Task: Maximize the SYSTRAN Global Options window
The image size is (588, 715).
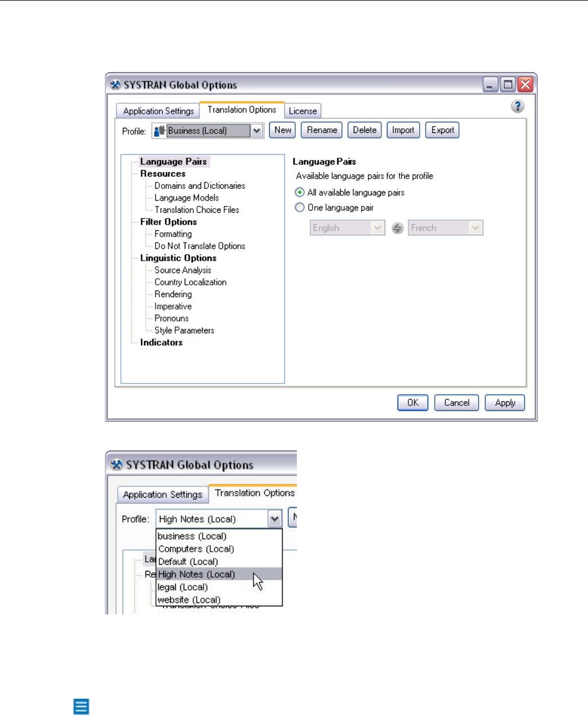Action: coord(508,84)
